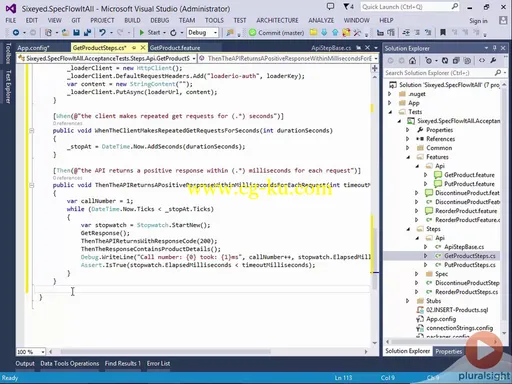Switch to the App.config tab
The height and width of the screenshot is (384, 512).
[x=33, y=48]
